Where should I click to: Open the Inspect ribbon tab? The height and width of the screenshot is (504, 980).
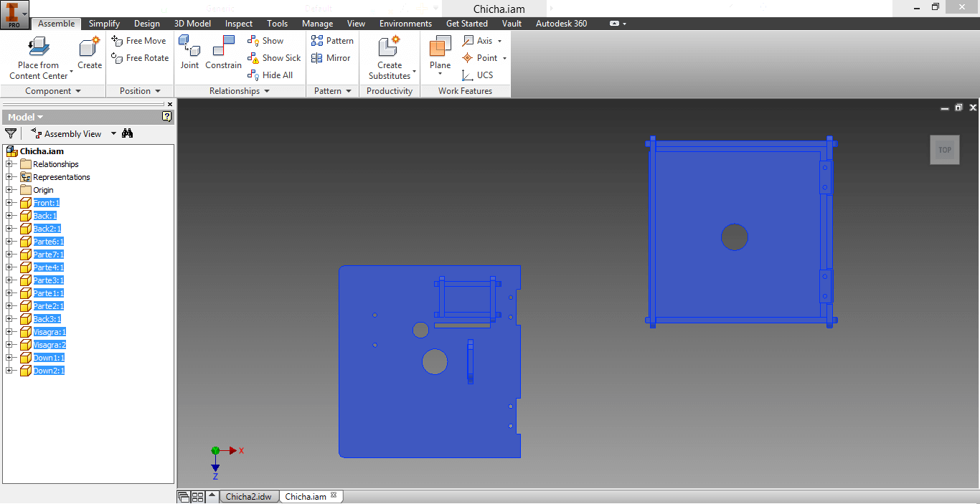[x=239, y=24]
